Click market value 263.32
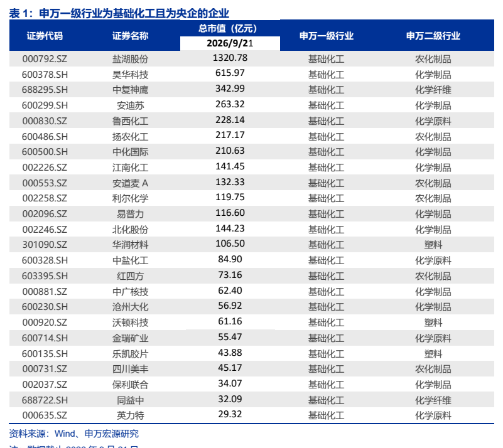503x448 pixels. [230, 104]
